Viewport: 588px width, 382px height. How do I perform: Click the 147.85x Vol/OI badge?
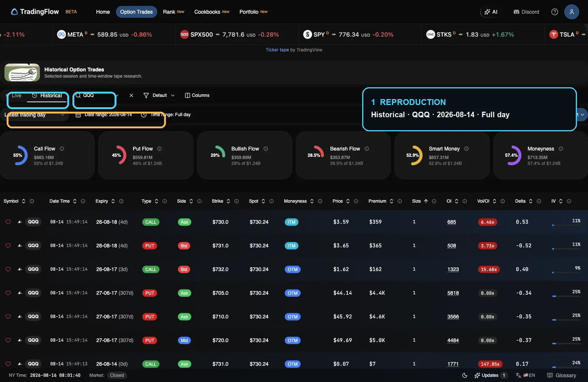pyautogui.click(x=490, y=364)
